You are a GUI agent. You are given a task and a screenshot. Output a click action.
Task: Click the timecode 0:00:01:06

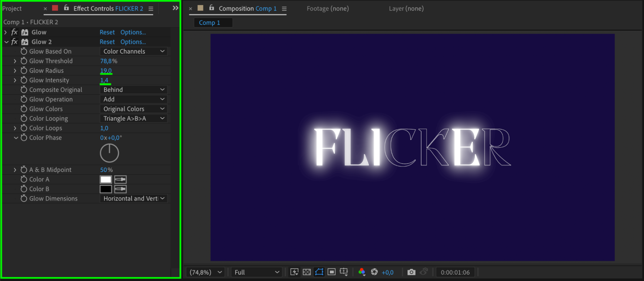click(455, 272)
